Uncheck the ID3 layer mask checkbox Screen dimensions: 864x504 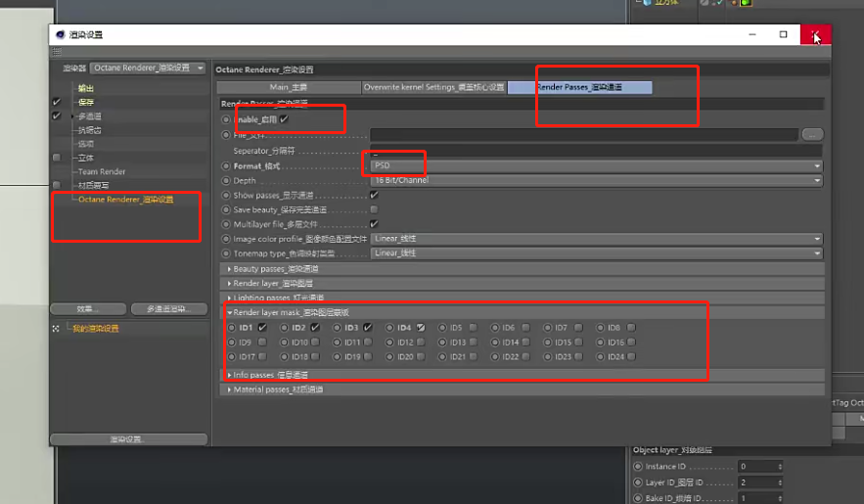[368, 327]
